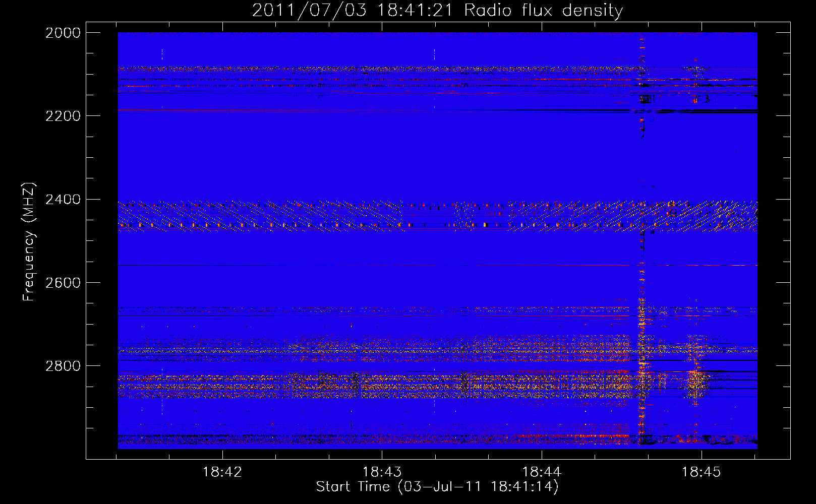Viewport: 816px width, 504px height.
Task: Click the plot title with timestamp 18:41:21
Action: point(437,11)
